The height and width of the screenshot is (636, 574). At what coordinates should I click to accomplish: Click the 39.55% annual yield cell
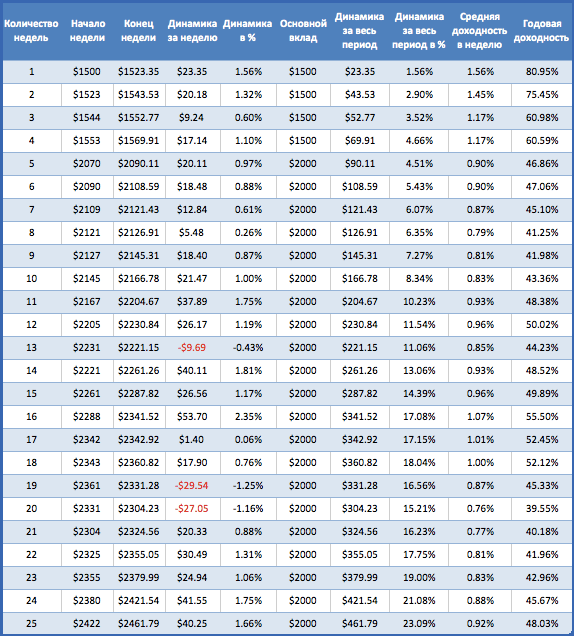(542, 509)
